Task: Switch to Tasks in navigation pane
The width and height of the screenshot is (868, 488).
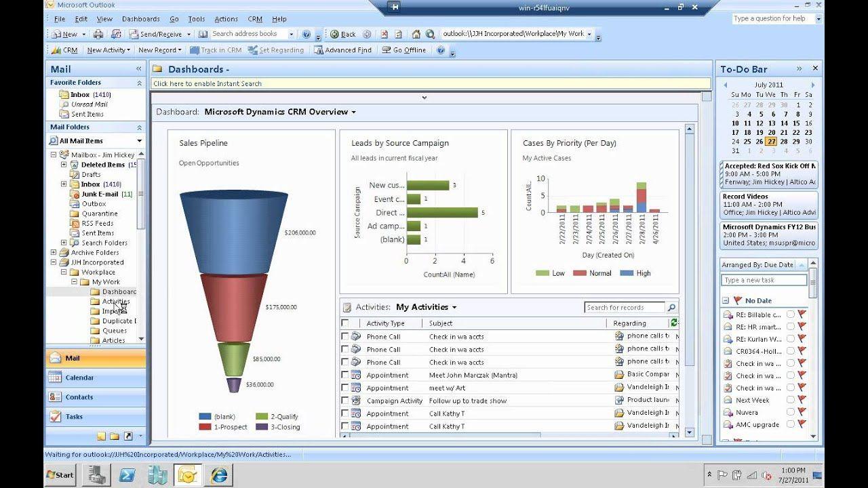Action: click(96, 417)
